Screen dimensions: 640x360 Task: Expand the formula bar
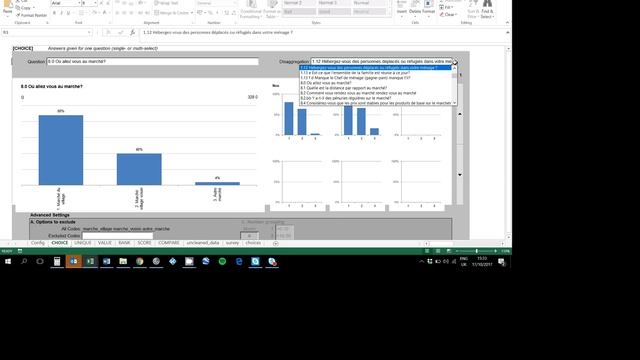pos(507,32)
